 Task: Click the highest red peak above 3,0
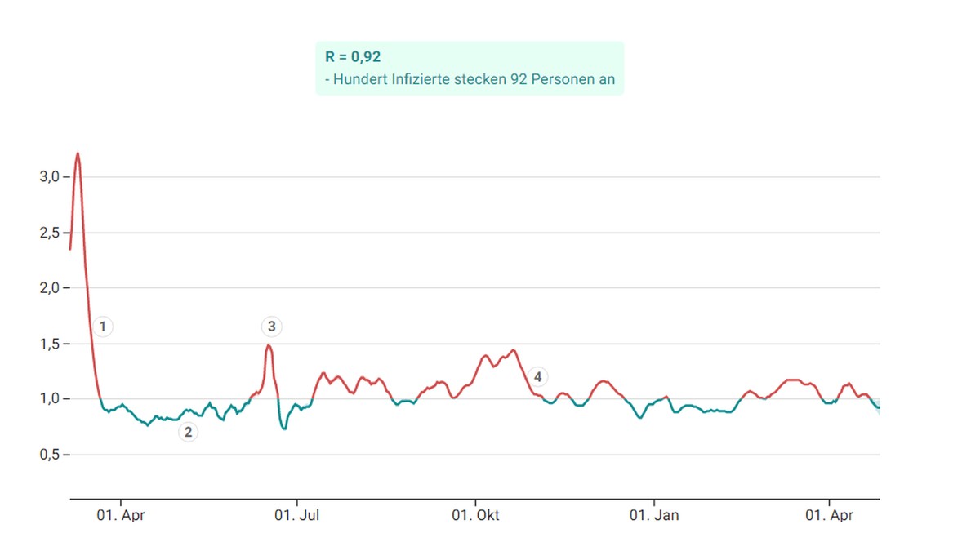click(78, 153)
